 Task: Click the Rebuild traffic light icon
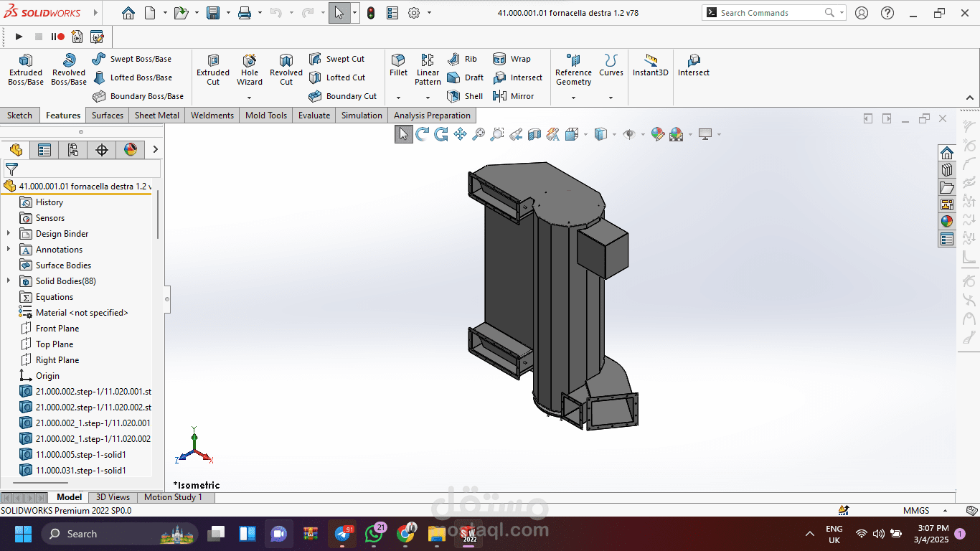371,13
